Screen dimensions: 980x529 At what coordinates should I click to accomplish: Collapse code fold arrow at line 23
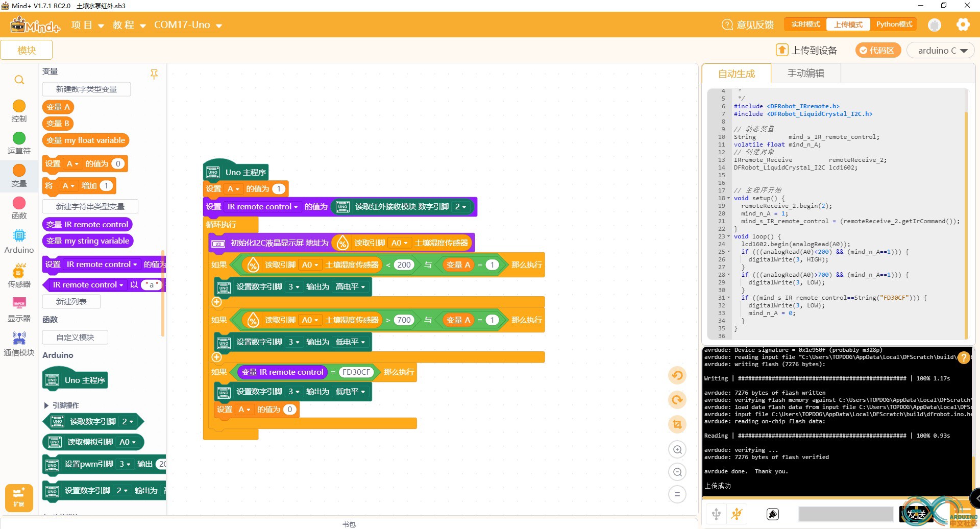(x=728, y=236)
